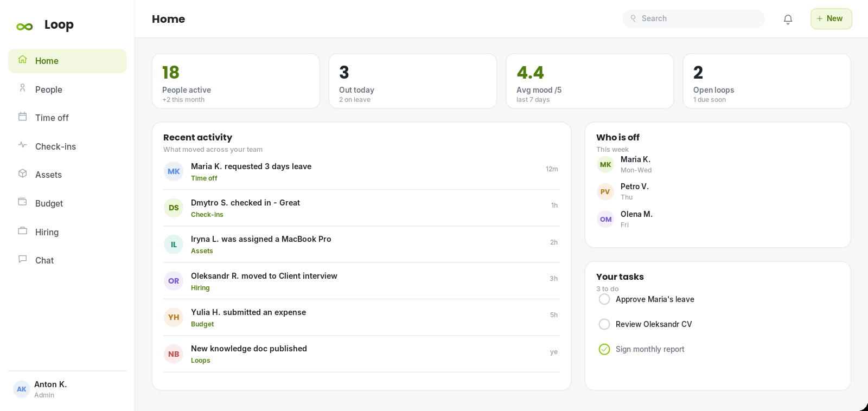Click 'Yulia H. submitted an expense'
The image size is (868, 411).
click(248, 312)
